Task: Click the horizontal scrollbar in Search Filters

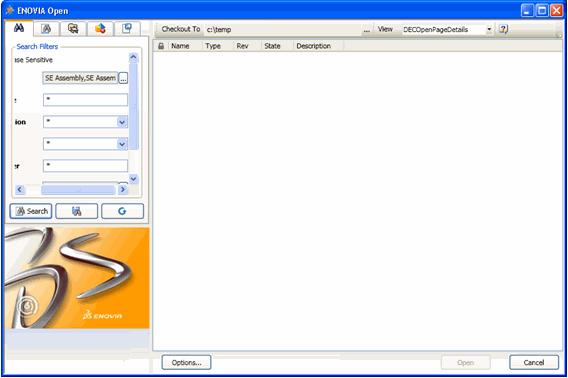Action: pos(71,190)
